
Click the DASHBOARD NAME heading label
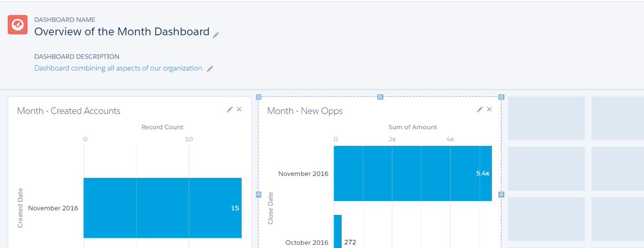click(65, 19)
